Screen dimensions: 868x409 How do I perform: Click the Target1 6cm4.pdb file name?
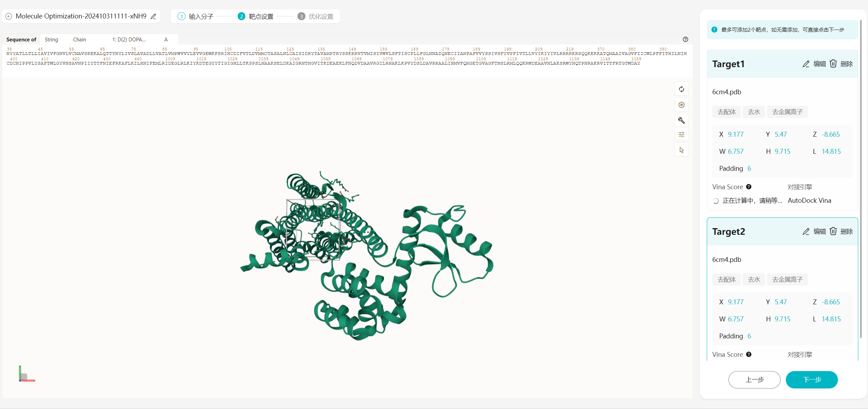[727, 92]
